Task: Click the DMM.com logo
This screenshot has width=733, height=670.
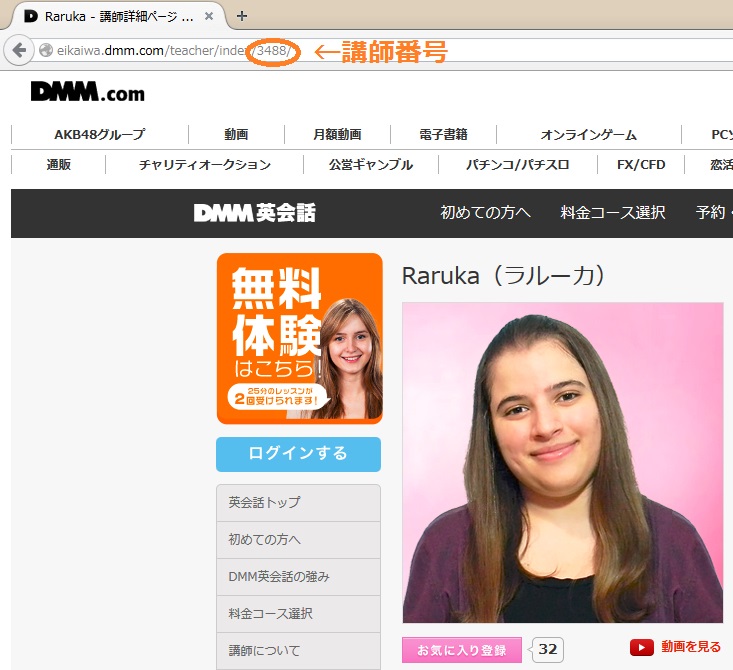Action: (87, 92)
